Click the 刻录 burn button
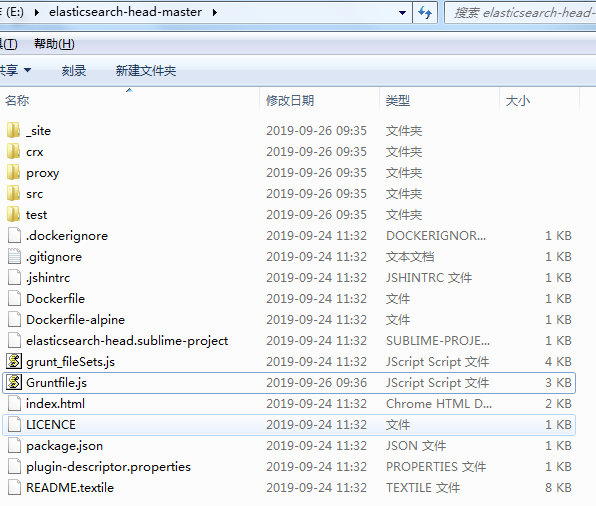 point(74,71)
